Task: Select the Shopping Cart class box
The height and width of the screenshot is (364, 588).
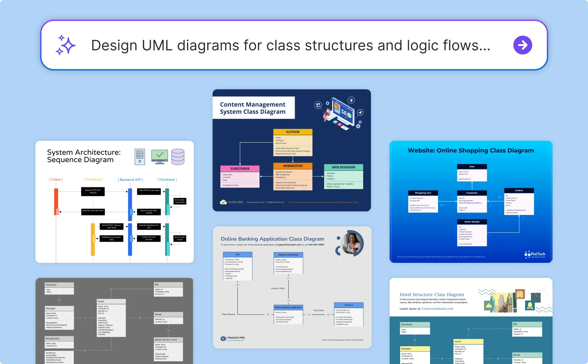Action: [x=423, y=193]
